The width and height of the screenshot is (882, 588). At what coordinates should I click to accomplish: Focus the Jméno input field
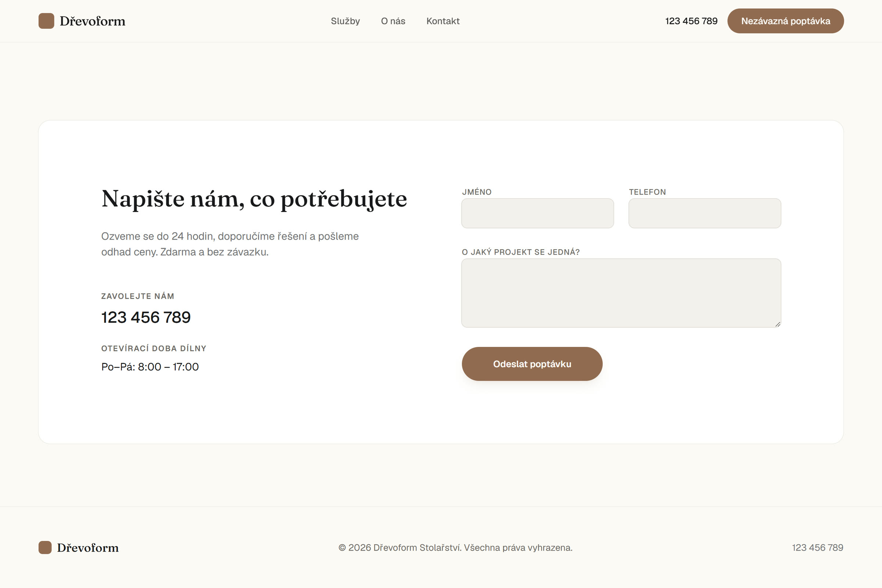pos(537,214)
